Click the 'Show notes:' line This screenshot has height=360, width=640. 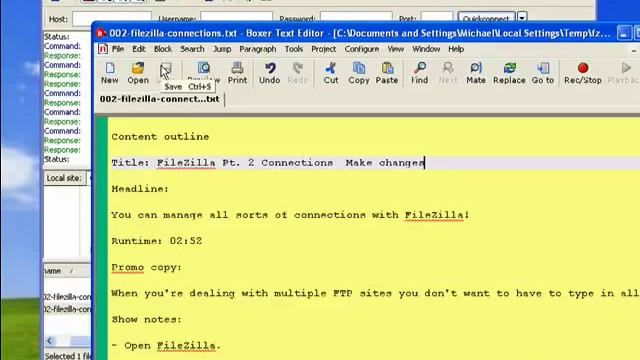(x=147, y=320)
